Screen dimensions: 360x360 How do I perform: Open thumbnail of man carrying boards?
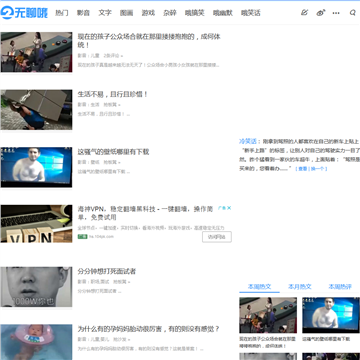(x=36, y=110)
